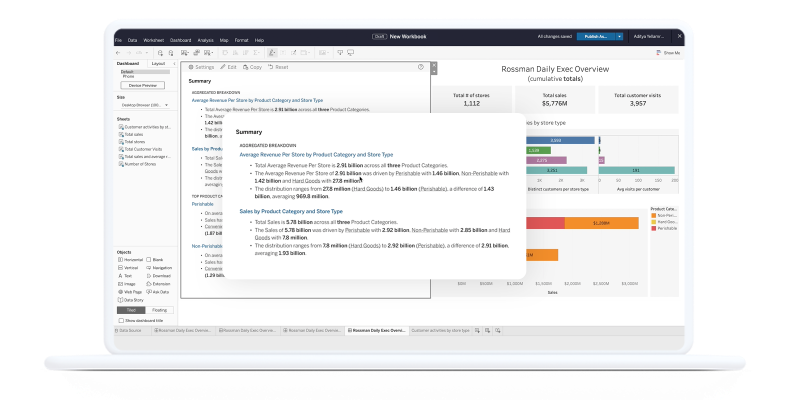Select the Horizontal container object
The height and width of the screenshot is (400, 800).
point(130,260)
